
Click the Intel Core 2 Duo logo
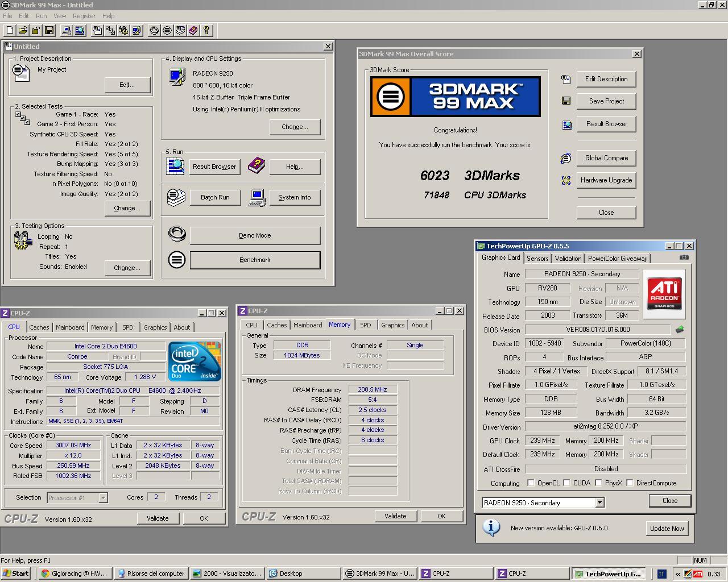click(x=195, y=361)
